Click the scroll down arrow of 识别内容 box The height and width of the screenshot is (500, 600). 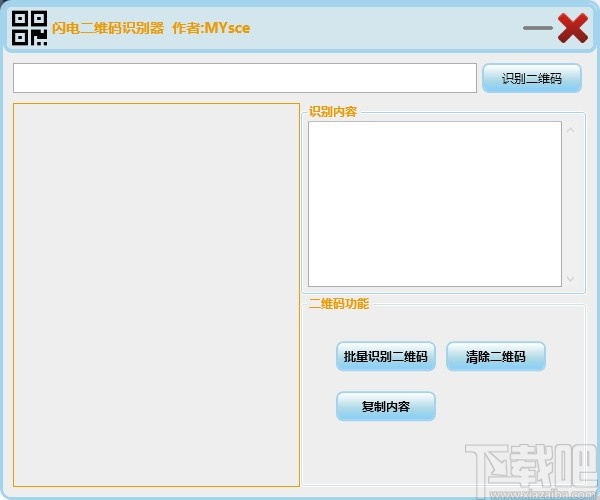(x=571, y=279)
